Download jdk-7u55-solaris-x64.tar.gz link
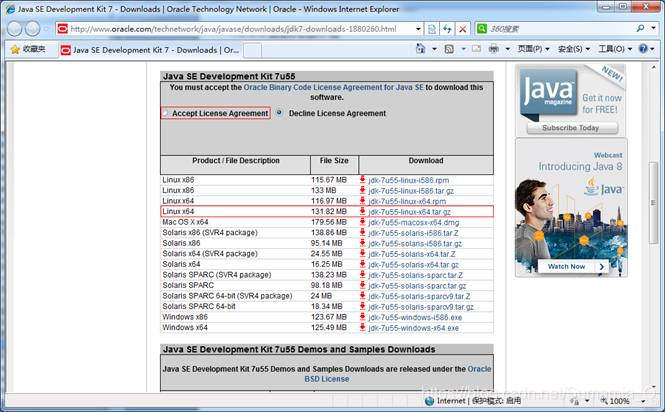 point(413,265)
